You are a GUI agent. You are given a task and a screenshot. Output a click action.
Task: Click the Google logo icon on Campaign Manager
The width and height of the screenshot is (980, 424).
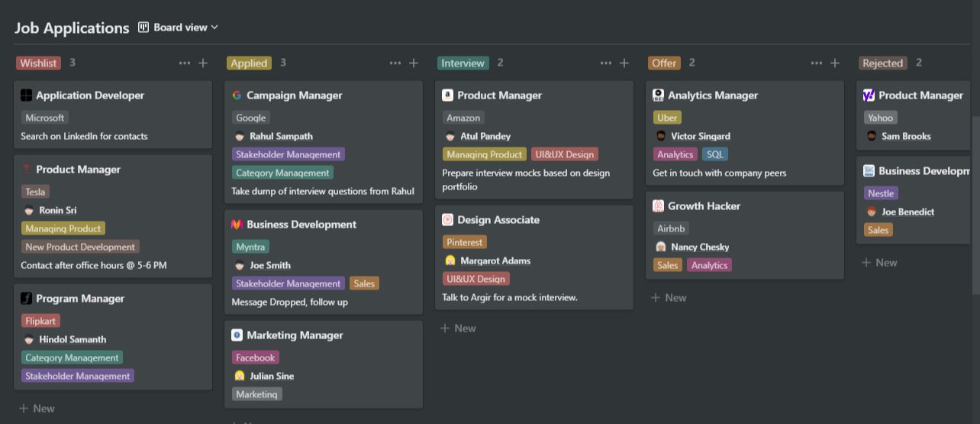[x=237, y=95]
